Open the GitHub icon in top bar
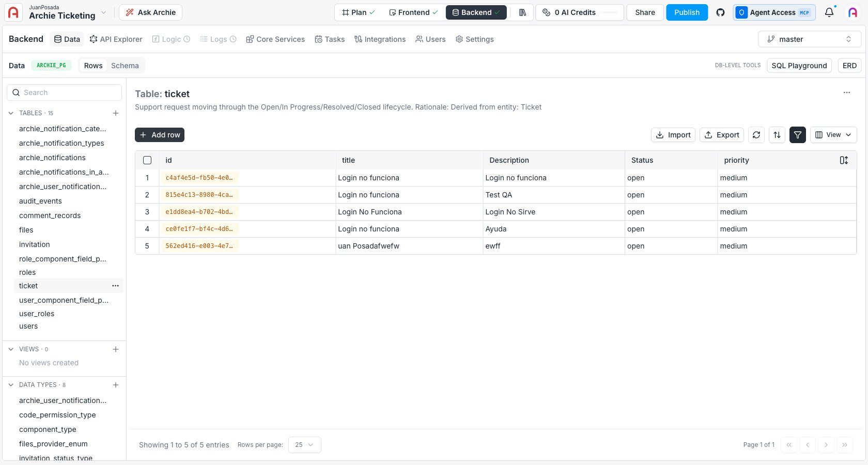The width and height of the screenshot is (868, 465). click(720, 12)
